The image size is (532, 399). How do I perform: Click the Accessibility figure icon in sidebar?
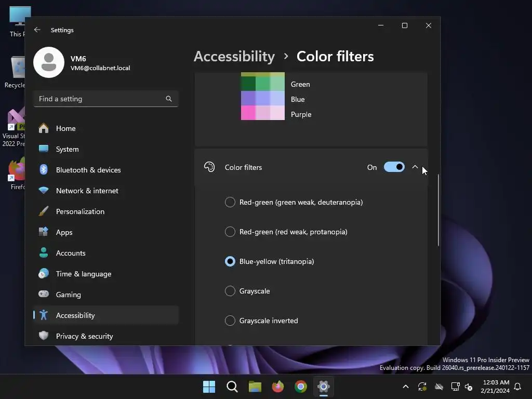coord(44,315)
